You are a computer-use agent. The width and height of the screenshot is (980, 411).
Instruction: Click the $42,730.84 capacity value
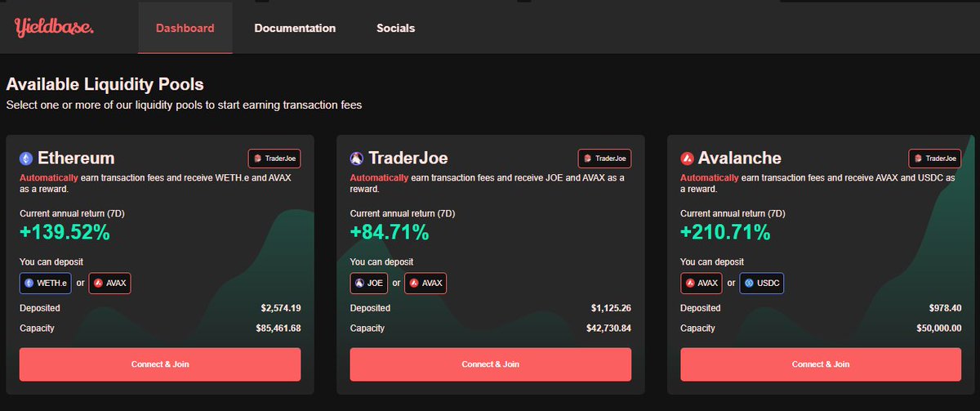click(x=609, y=328)
